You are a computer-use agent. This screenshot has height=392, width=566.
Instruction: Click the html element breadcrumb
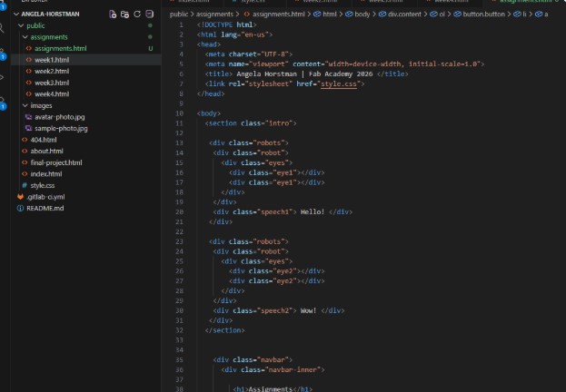[x=329, y=14]
